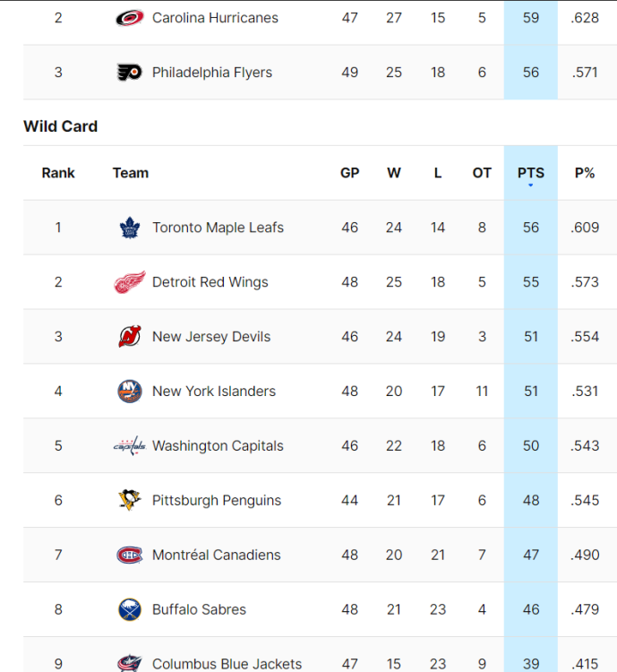This screenshot has width=617, height=672.
Task: Sort standings by PTS column header
Action: point(531,173)
